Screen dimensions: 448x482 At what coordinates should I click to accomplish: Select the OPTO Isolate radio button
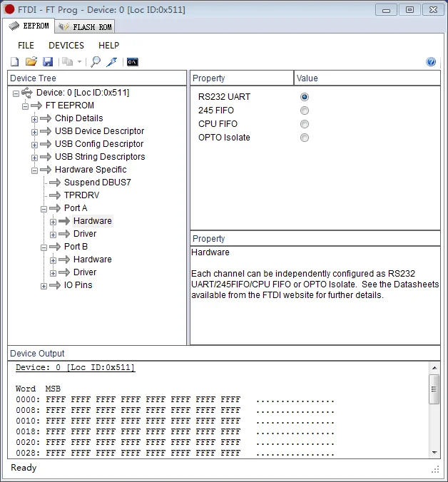(305, 138)
